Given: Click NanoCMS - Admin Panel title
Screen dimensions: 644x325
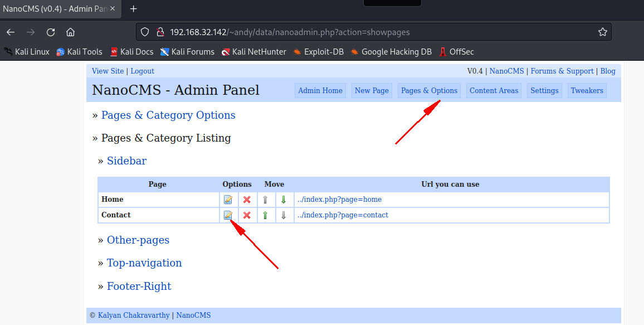Looking at the screenshot, I should [x=176, y=90].
